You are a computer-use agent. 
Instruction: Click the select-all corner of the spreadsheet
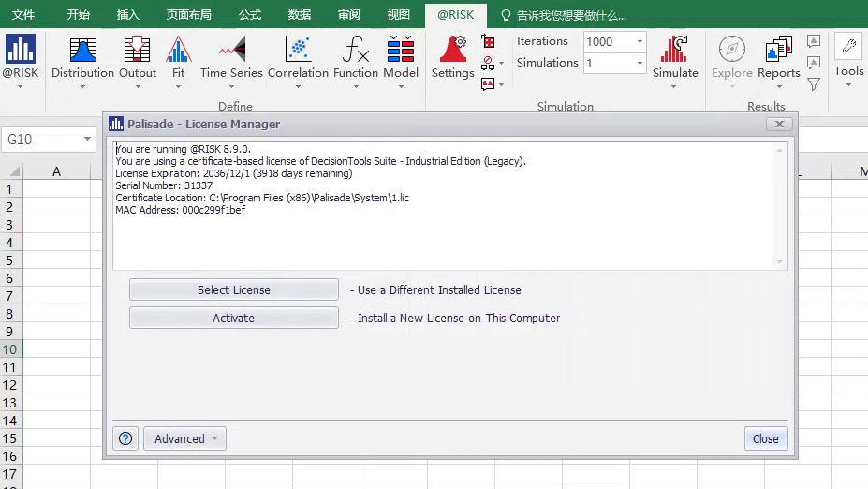[15, 171]
